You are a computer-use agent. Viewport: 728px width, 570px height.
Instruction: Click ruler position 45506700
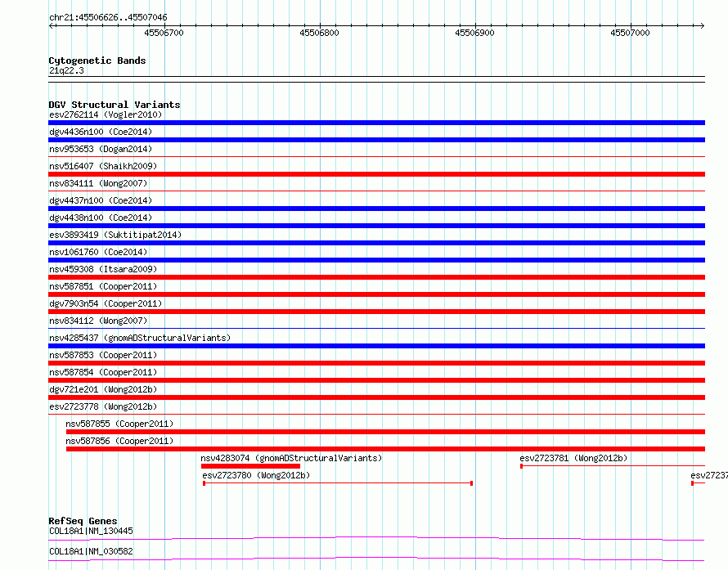164,33
